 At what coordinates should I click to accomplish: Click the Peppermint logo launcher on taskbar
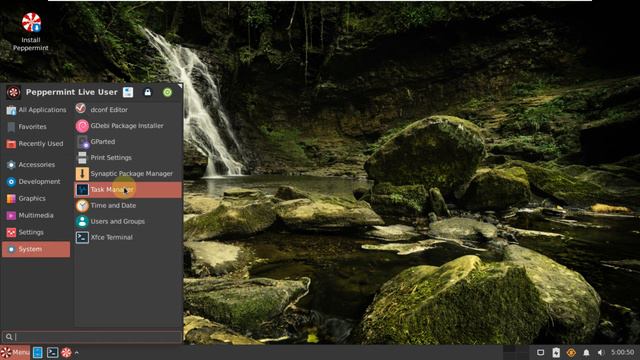point(66,352)
